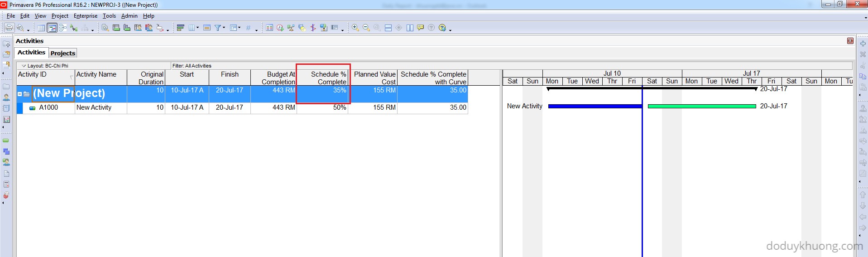This screenshot has height=257, width=868.
Task: Select the Gantt Chart view icon
Action: coord(52,28)
